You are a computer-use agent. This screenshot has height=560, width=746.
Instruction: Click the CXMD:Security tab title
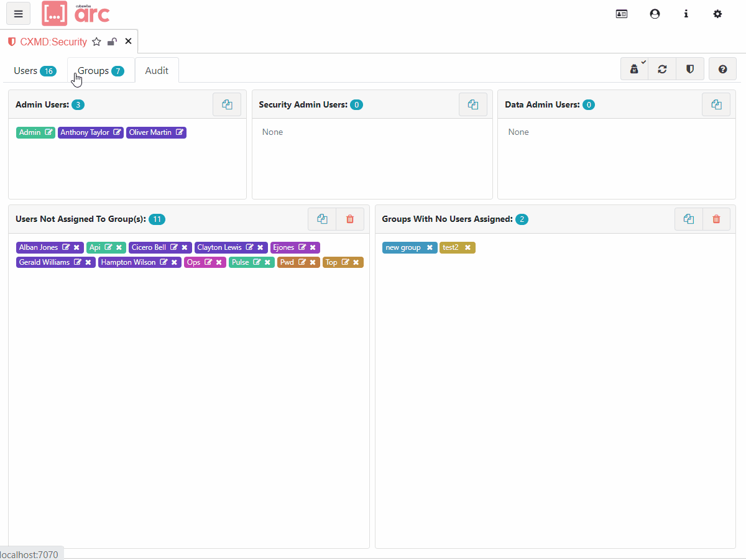click(53, 42)
